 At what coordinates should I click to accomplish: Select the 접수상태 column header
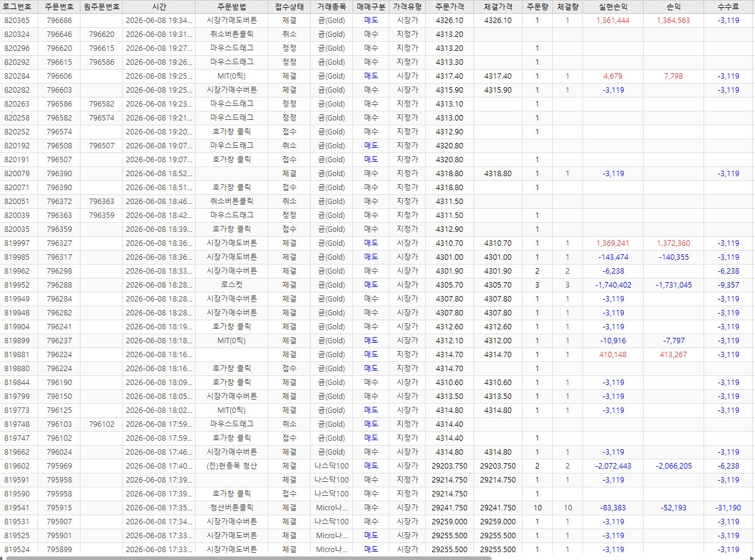coord(289,7)
